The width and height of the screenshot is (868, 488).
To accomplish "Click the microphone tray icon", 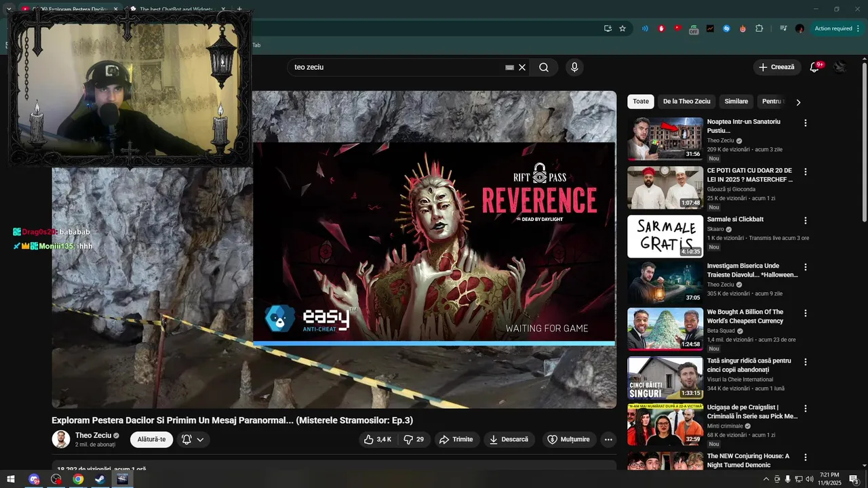I will coord(787,479).
